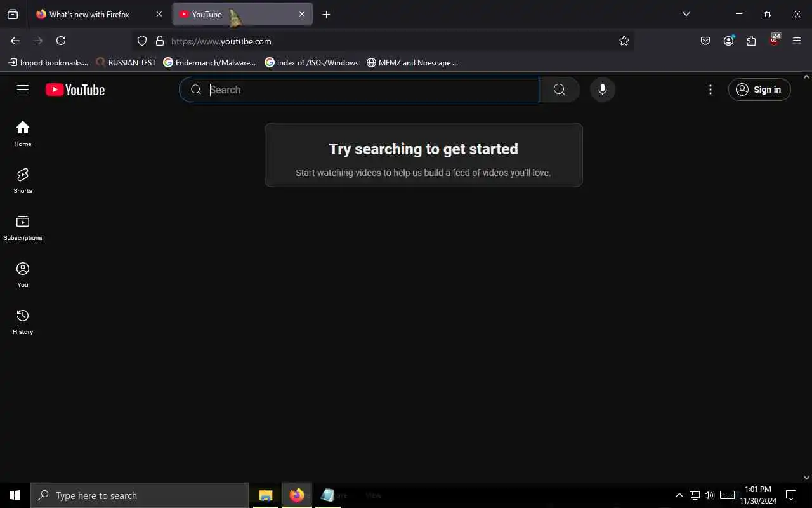Open Shorts in sidebar
Screen dimensions: 812x508
[x=23, y=180]
